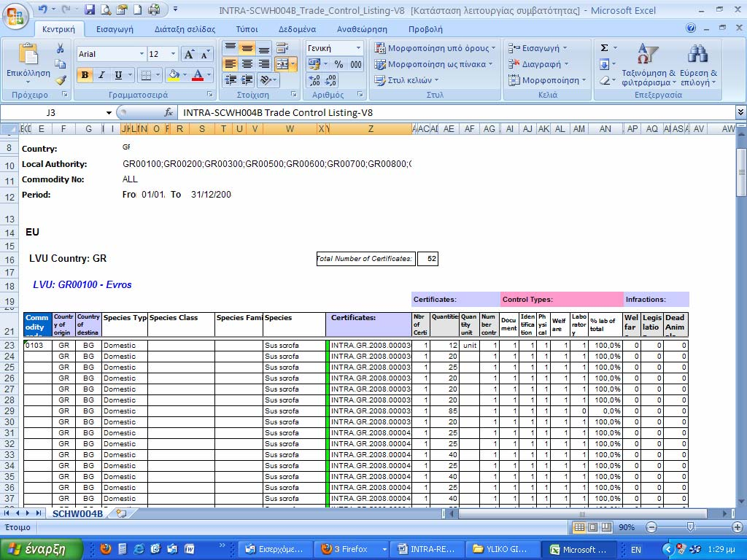Open Μορφοποίηση ως πίνακα dropdown
The height and width of the screenshot is (560, 747).
433,64
